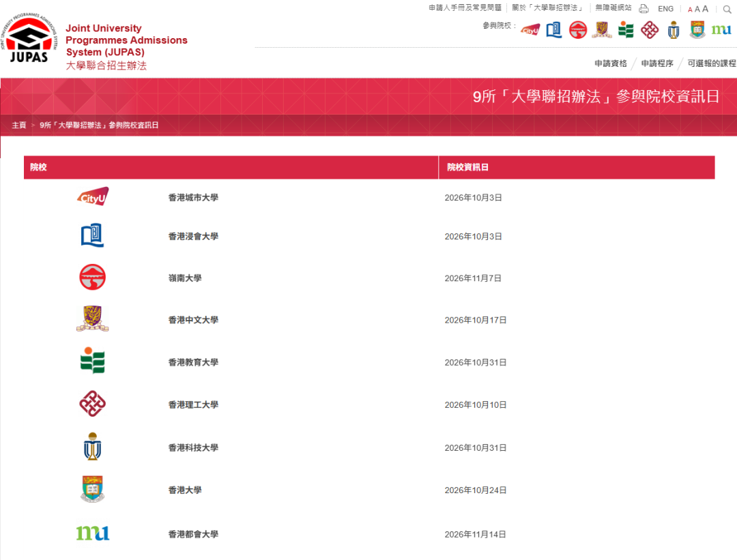This screenshot has width=737, height=560.
Task: Open the 無障礙網站 link
Action: pos(613,8)
